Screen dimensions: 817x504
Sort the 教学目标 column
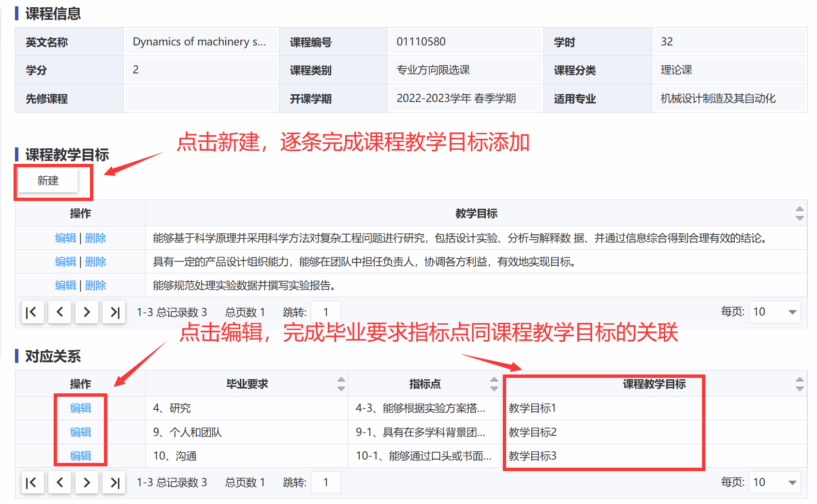pos(800,214)
